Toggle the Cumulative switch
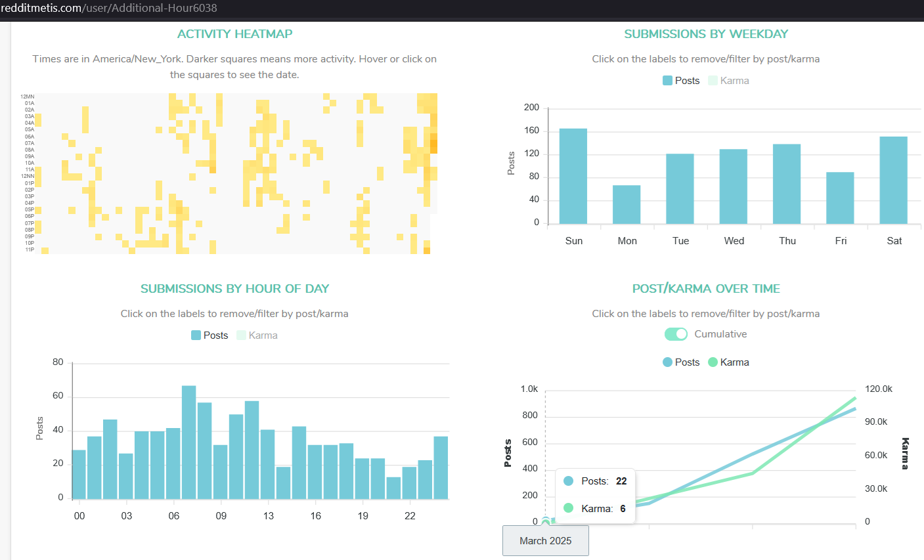Screen dimensions: 924x560 click(676, 334)
